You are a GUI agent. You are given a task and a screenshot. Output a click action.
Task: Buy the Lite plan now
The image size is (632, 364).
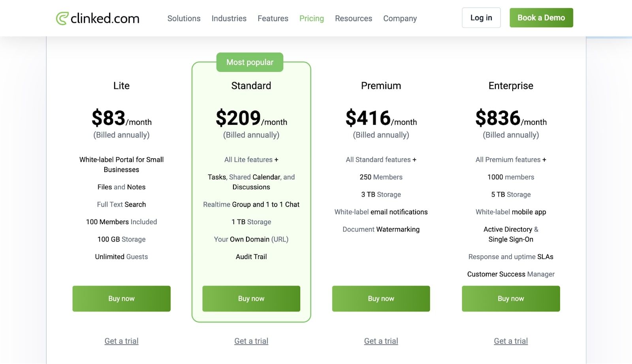click(x=121, y=298)
